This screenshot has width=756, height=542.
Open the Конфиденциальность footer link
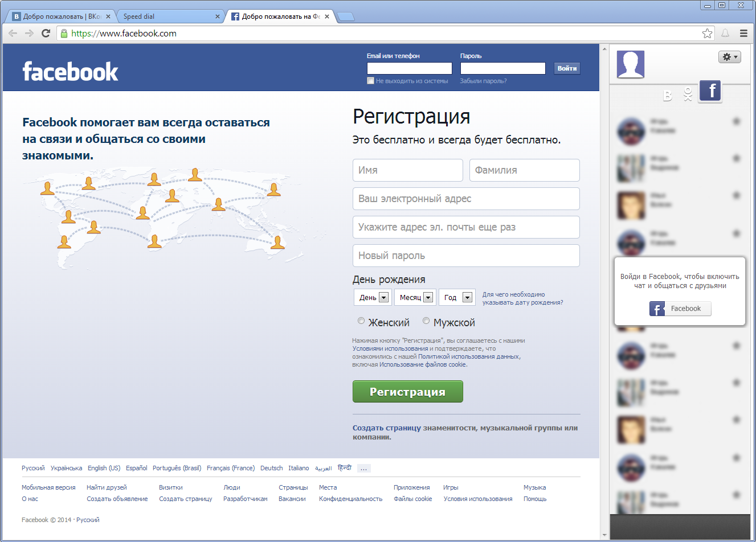(x=351, y=499)
